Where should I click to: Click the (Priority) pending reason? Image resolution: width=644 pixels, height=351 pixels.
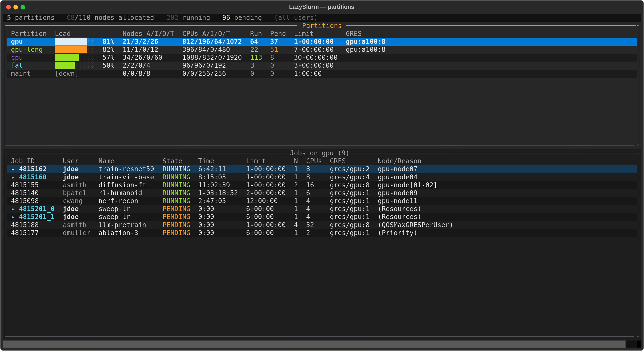tap(397, 233)
